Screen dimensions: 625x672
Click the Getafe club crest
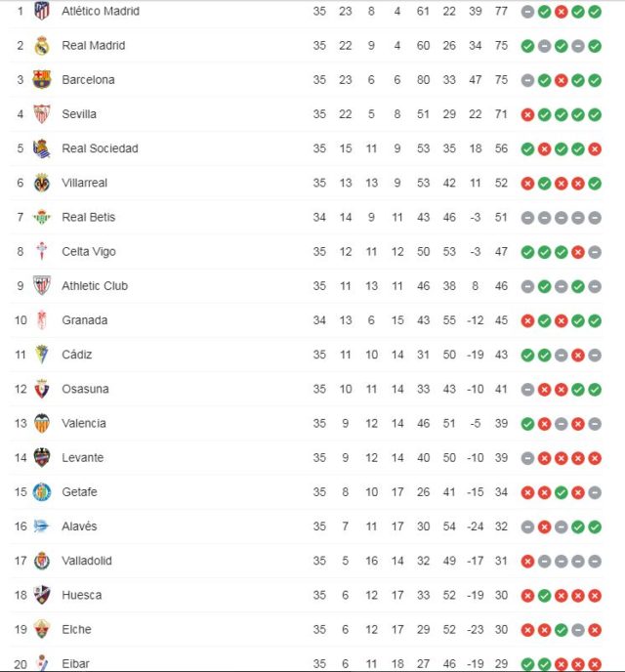(x=41, y=492)
